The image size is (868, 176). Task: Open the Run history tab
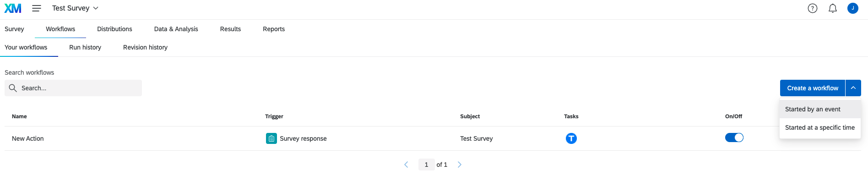85,47
